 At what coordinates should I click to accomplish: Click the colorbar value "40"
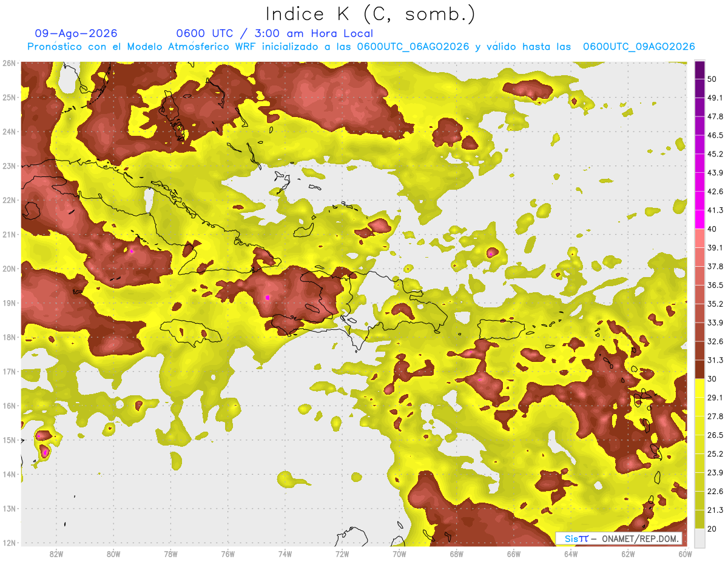(x=713, y=229)
